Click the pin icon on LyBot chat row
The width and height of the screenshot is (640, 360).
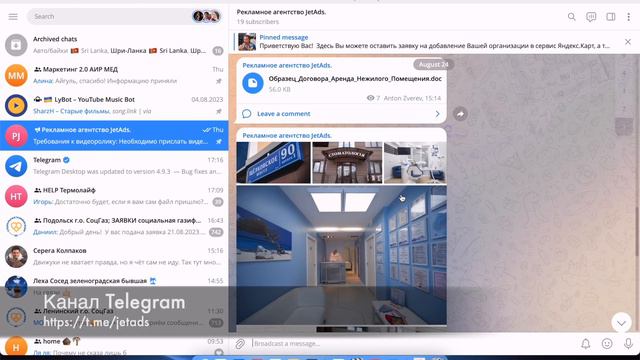[219, 111]
